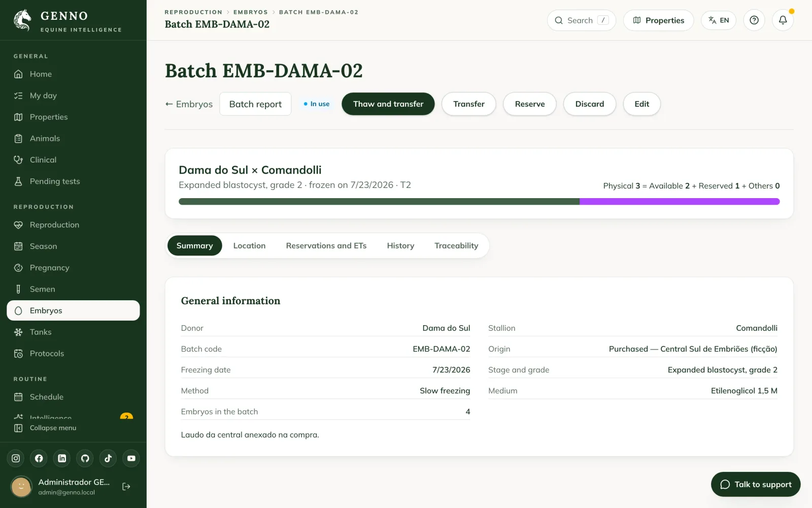The height and width of the screenshot is (508, 812).
Task: Click the Slow freezing method value
Action: click(445, 391)
